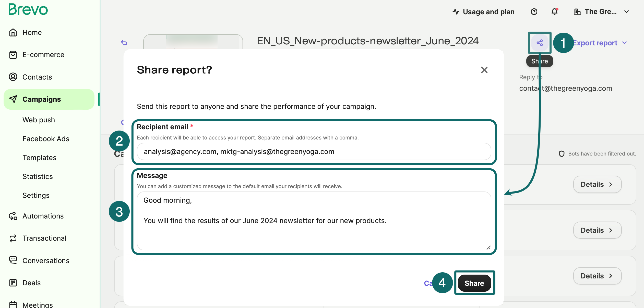644x308 pixels.
Task: Click the Brevo logo
Action: click(x=28, y=9)
